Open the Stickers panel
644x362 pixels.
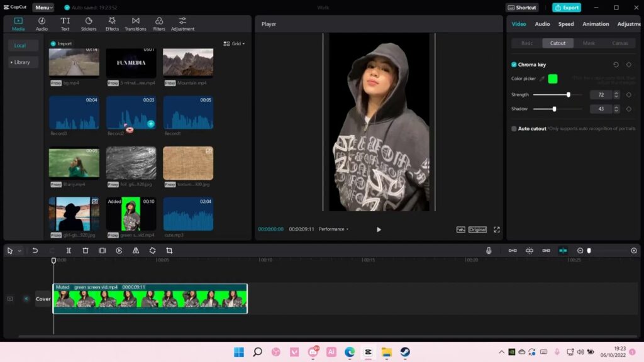pos(89,25)
